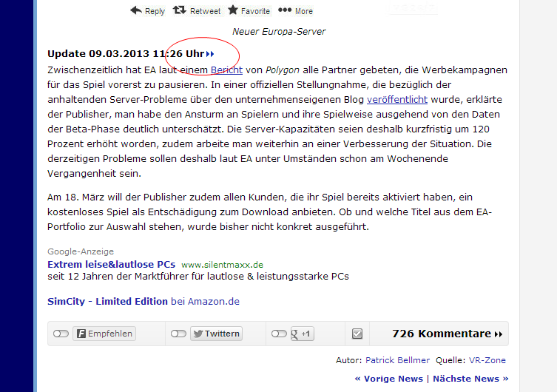This screenshot has height=392, width=557.
Task: Click the Retweet arrows icon
Action: click(180, 10)
